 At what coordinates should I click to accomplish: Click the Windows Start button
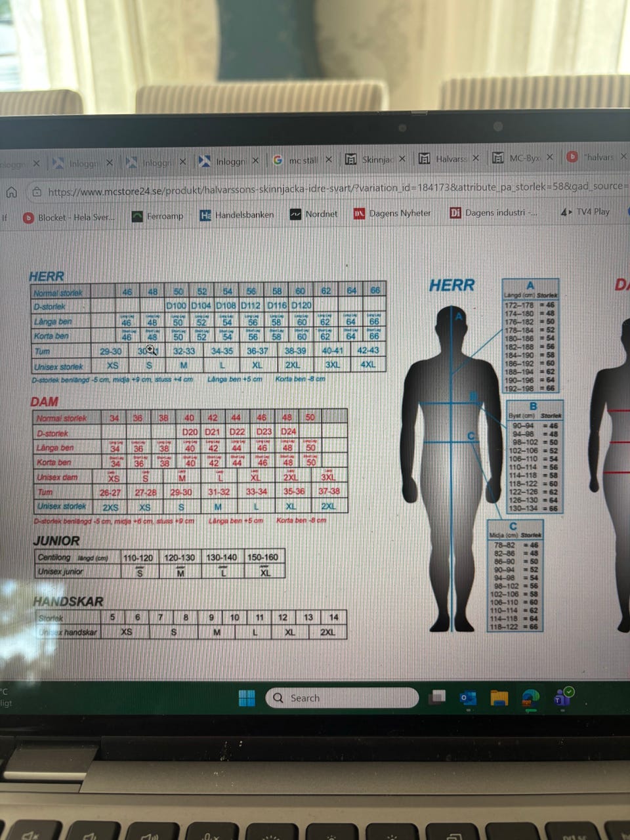point(247,698)
